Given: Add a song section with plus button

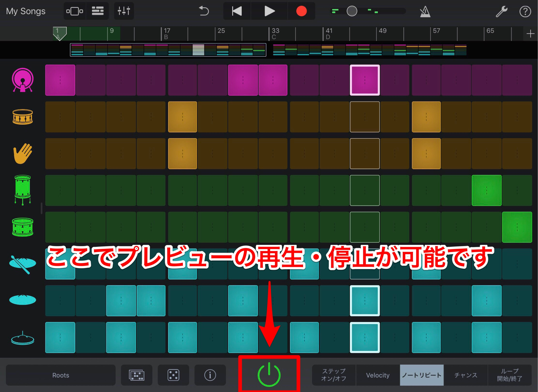Looking at the screenshot, I should pyautogui.click(x=530, y=34).
